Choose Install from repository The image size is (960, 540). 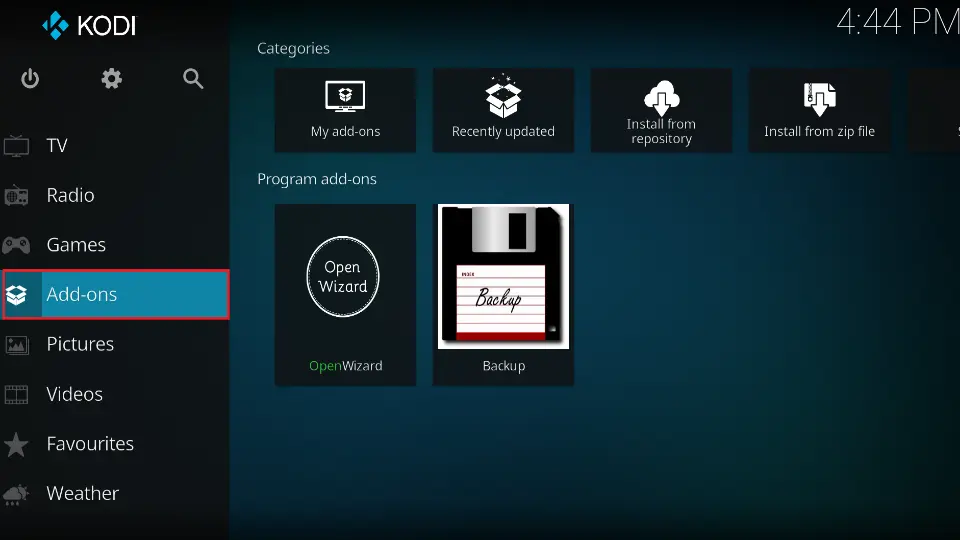click(661, 110)
